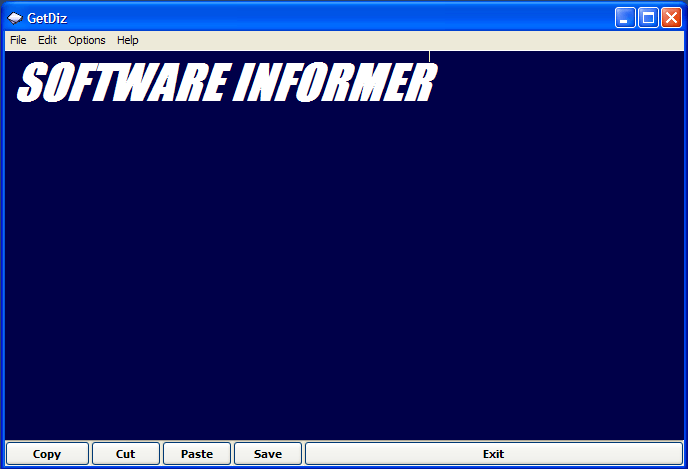Show the Help menu
Viewport: 688px width, 469px height.
point(128,40)
